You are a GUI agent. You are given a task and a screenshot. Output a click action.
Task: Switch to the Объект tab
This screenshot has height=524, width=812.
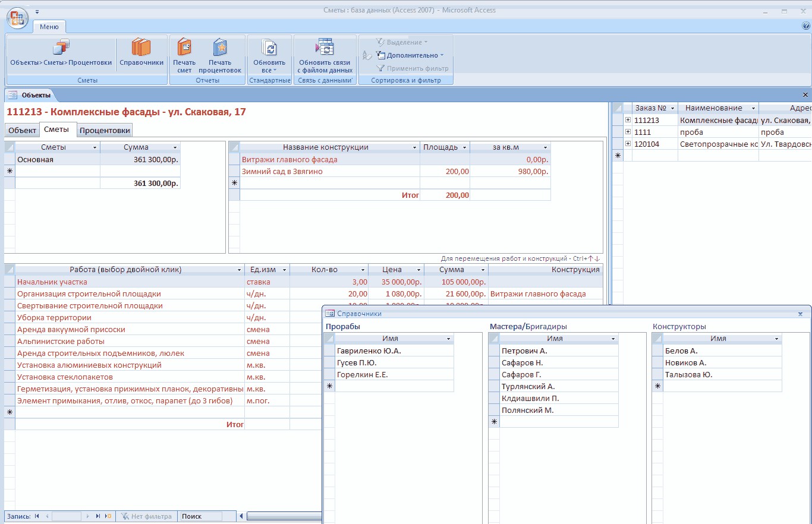(22, 131)
